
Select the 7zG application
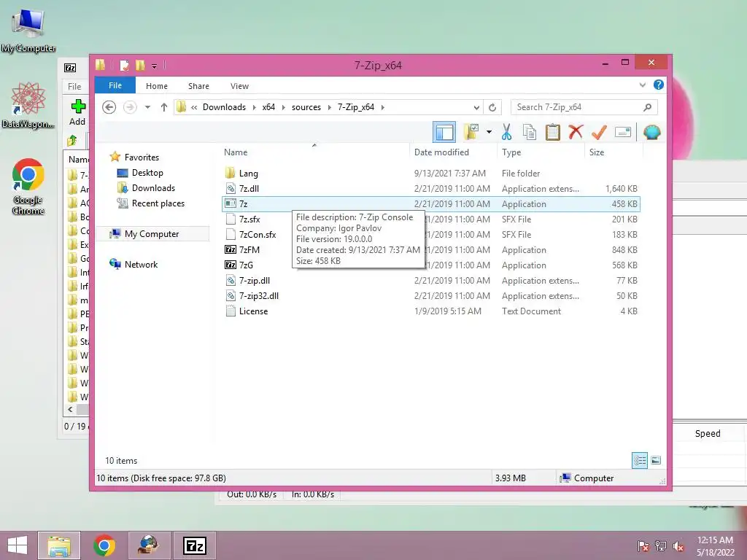tap(246, 265)
